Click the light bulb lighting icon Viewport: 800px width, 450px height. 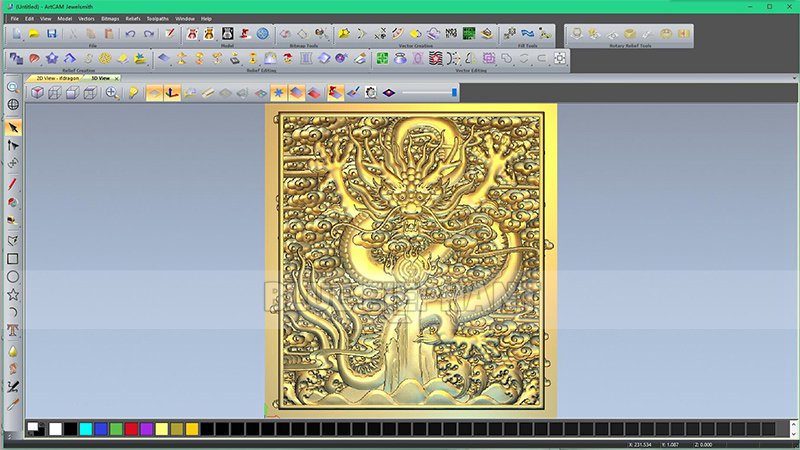pos(133,92)
